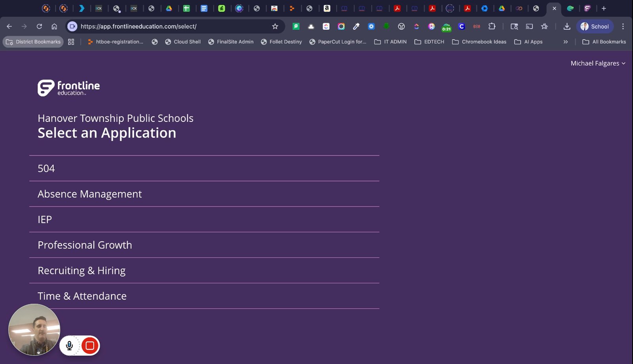
Task: Stop the screen recording with the red button
Action: coord(90,346)
